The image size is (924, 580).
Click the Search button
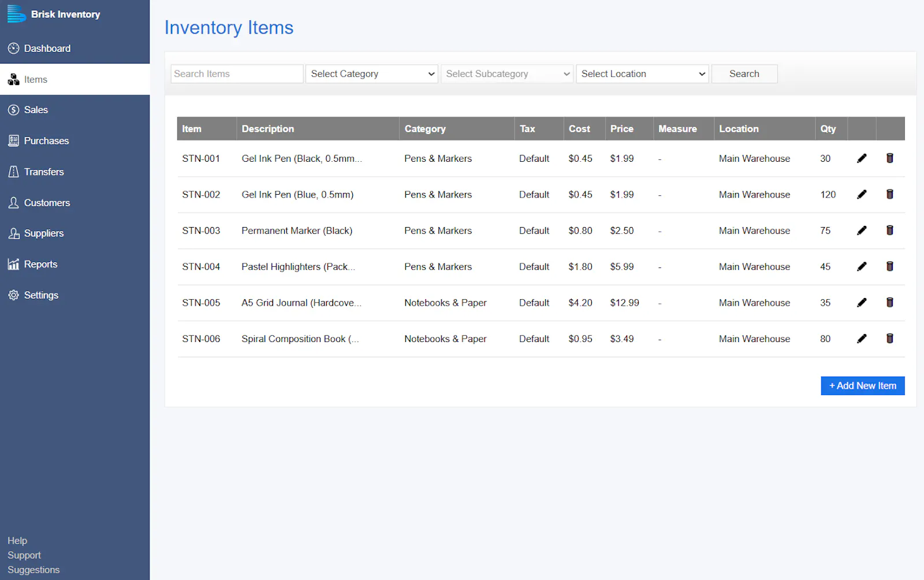[744, 74]
